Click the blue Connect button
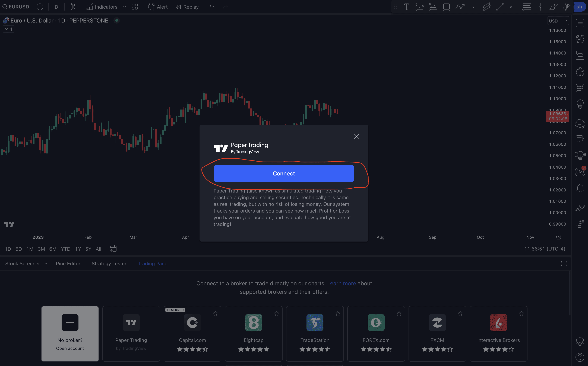Viewport: 588px width, 366px height. click(x=284, y=173)
